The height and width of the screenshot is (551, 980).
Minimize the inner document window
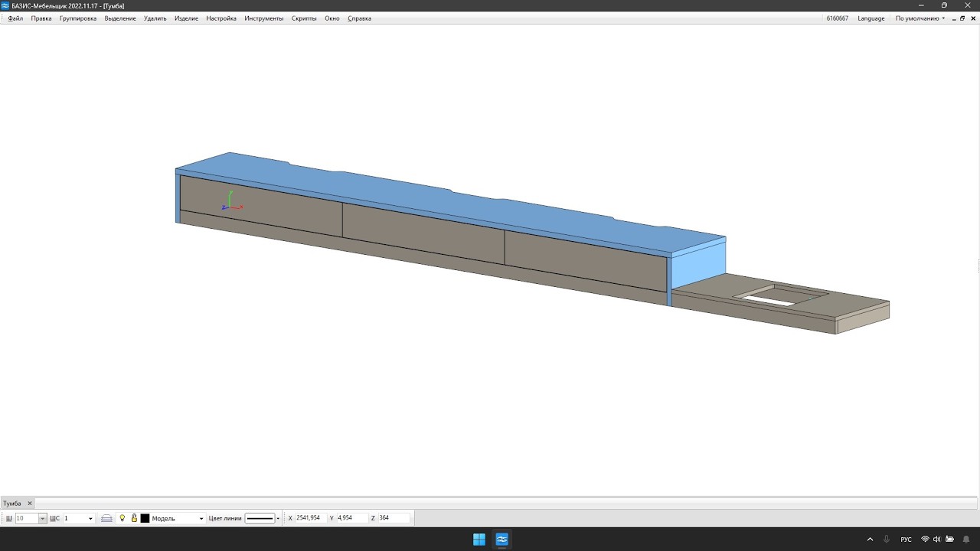[x=953, y=18]
